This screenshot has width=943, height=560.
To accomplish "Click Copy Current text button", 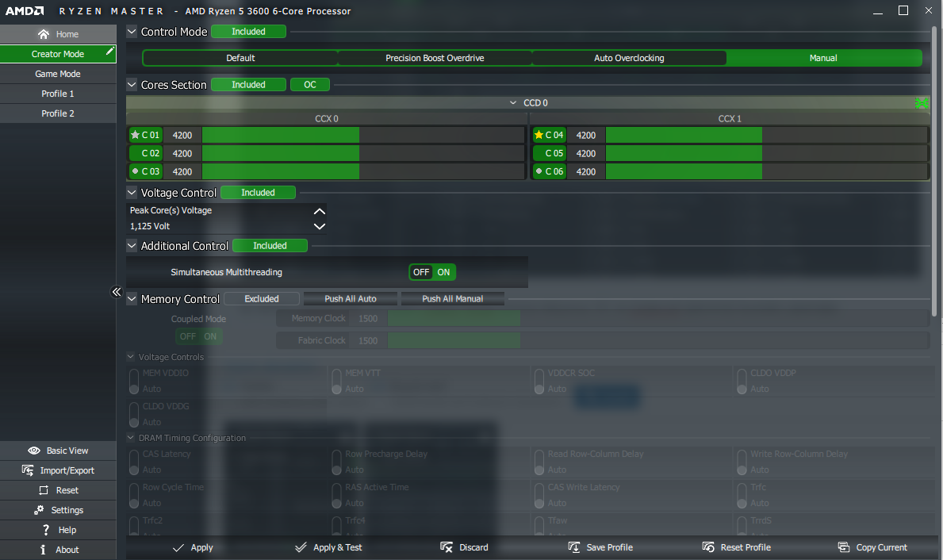I will 882,547.
